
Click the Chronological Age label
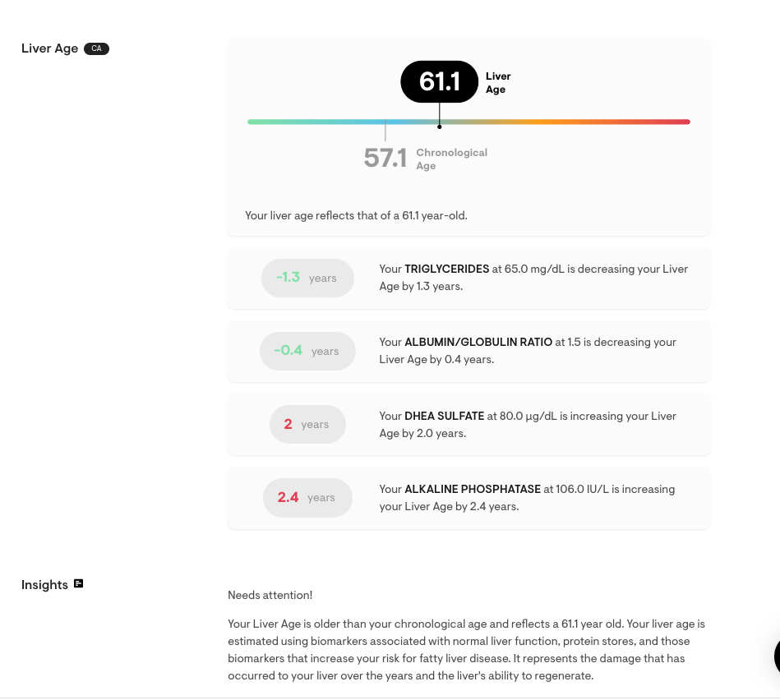point(452,159)
